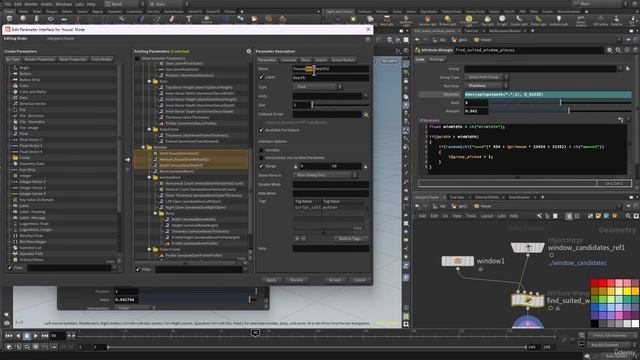The width and height of the screenshot is (640, 360).
Task: Switch to Bindings tab in Attribute Wrangle
Action: 436,59
